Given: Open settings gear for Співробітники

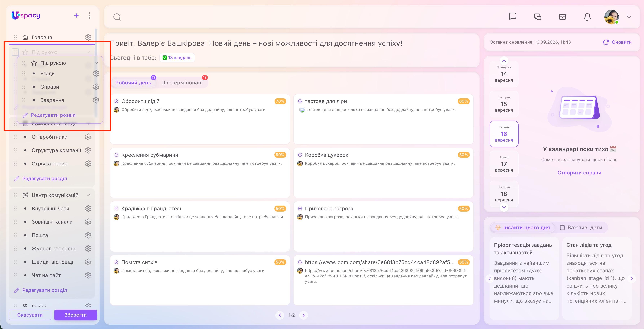Looking at the screenshot, I should (x=88, y=137).
